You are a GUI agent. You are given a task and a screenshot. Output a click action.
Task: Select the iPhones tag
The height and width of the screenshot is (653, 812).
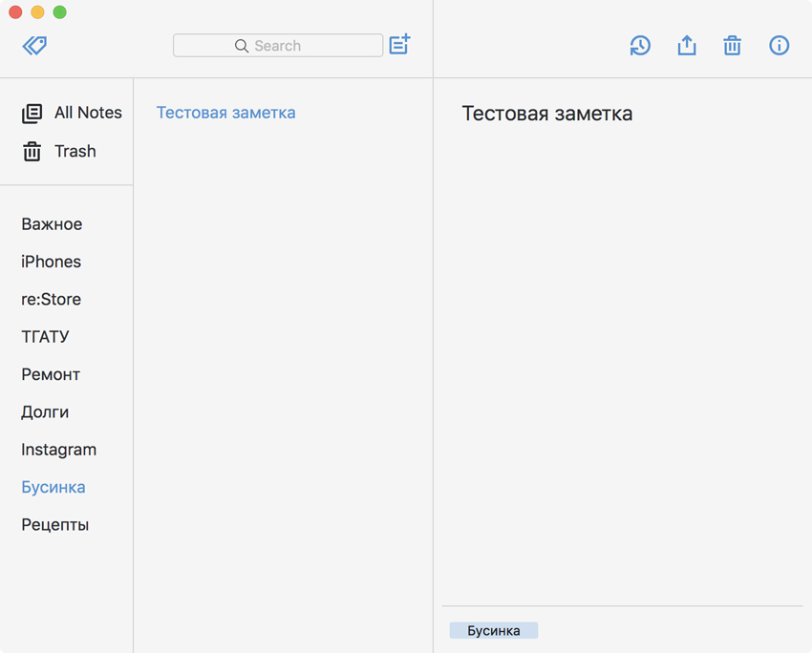point(51,262)
